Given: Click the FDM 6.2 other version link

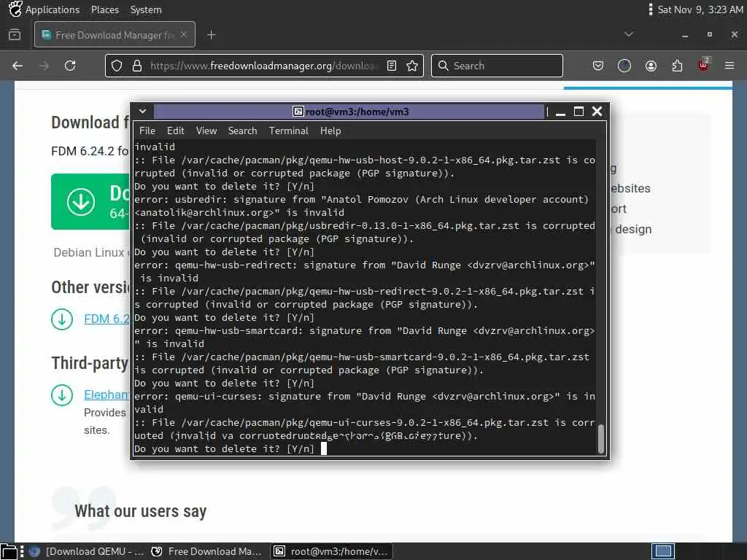Looking at the screenshot, I should (x=107, y=319).
